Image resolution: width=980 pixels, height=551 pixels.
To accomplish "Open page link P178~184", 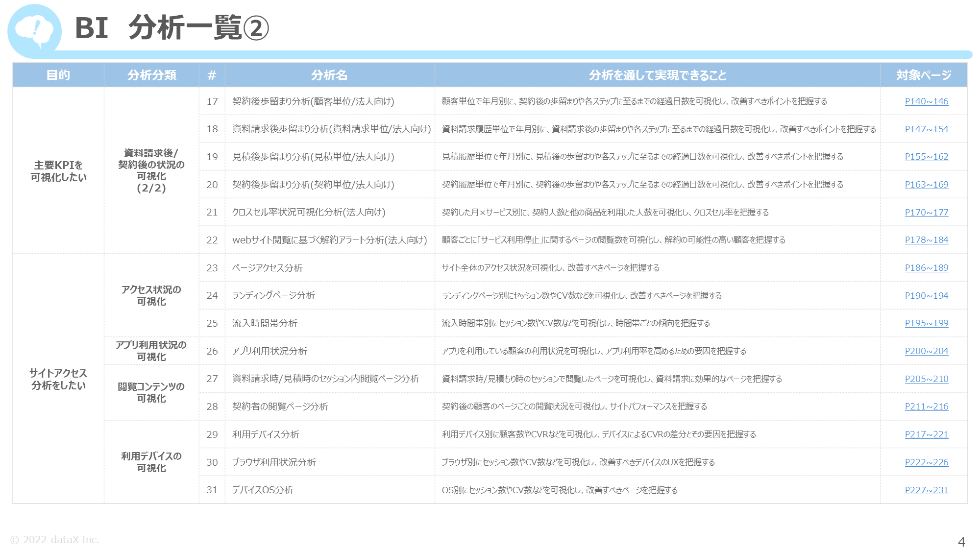I will click(926, 240).
